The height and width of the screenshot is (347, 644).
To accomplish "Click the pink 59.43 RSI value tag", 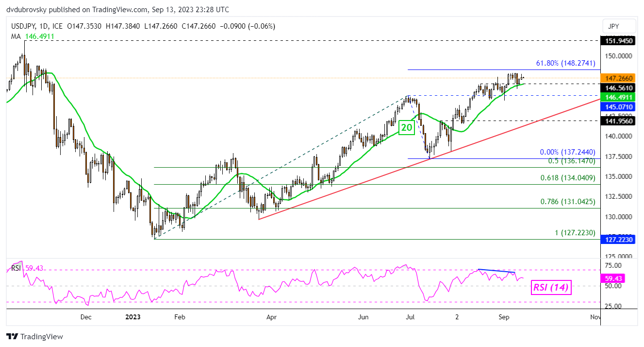I will pos(614,278).
